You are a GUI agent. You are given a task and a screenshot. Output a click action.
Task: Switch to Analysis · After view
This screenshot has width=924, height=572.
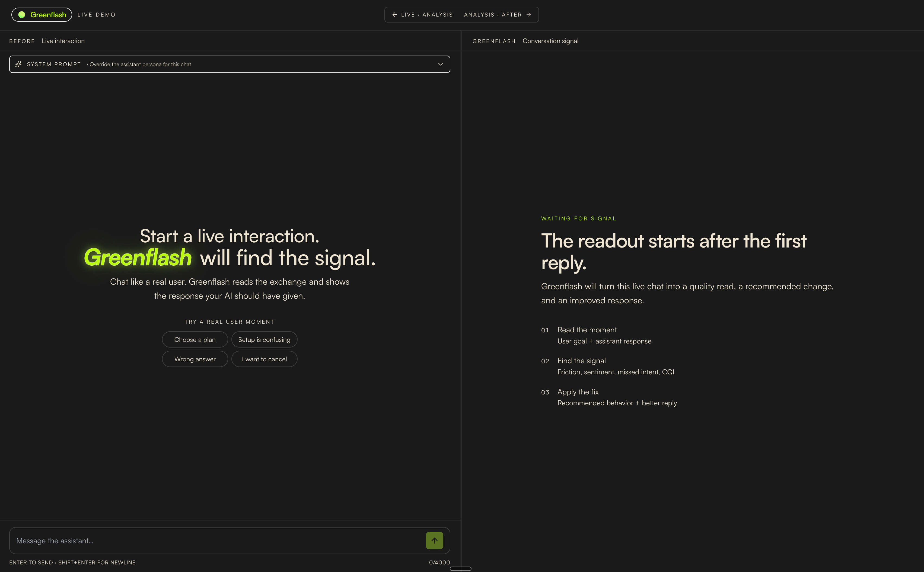click(497, 15)
